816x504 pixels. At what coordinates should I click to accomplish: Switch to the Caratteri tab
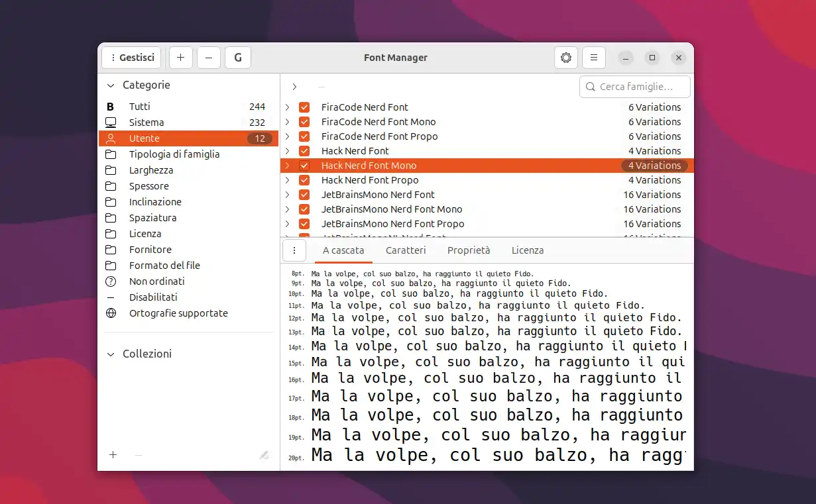[406, 250]
